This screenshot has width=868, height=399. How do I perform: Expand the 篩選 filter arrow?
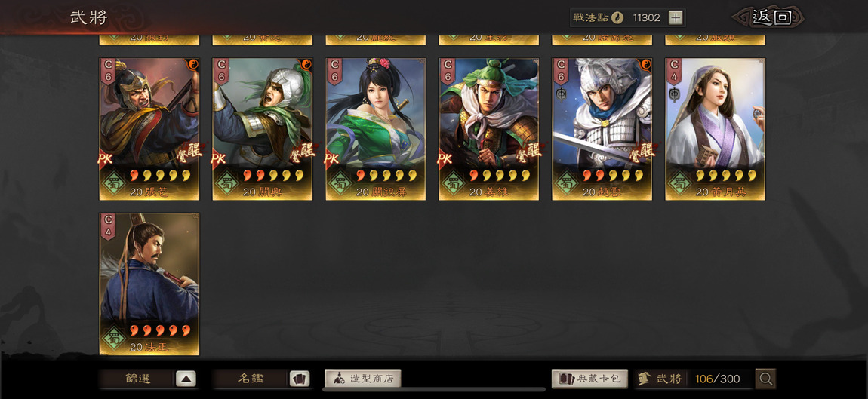click(186, 379)
